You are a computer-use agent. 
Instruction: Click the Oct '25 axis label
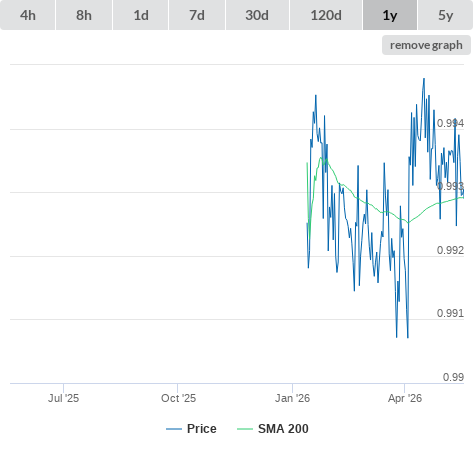[178, 398]
